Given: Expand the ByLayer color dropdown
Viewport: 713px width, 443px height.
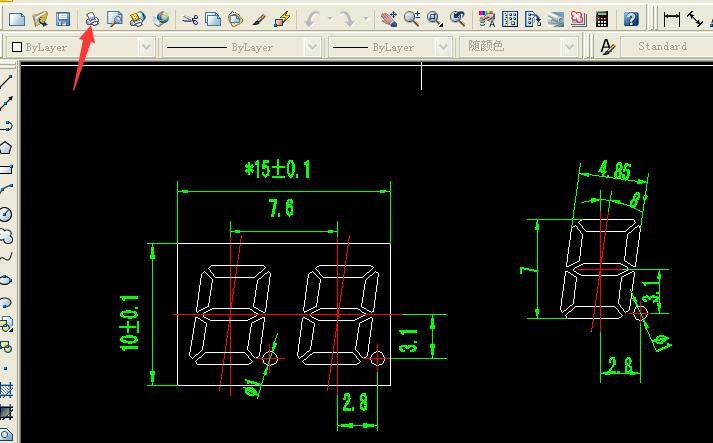Looking at the screenshot, I should click(146, 47).
